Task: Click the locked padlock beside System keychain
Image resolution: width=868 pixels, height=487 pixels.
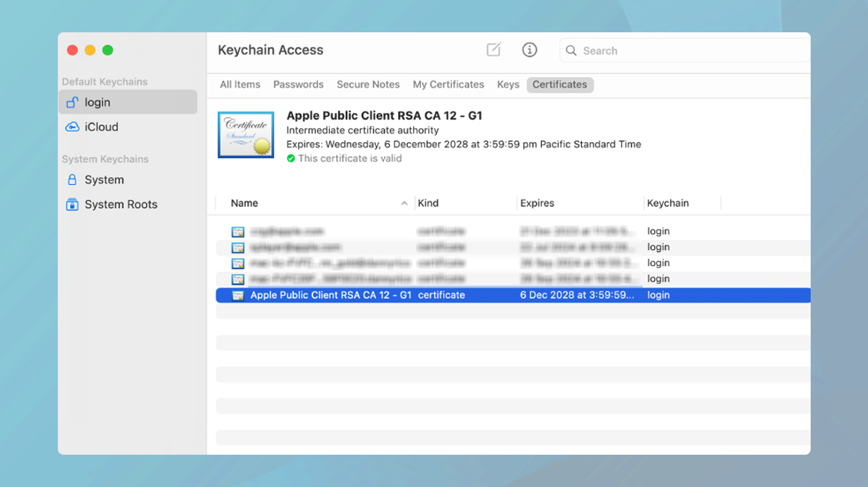Action: point(72,179)
